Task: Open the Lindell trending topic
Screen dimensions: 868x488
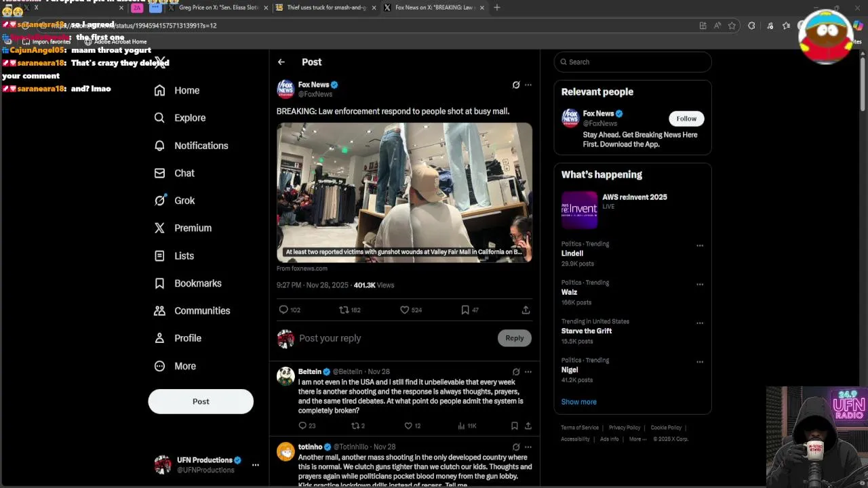Action: click(572, 253)
